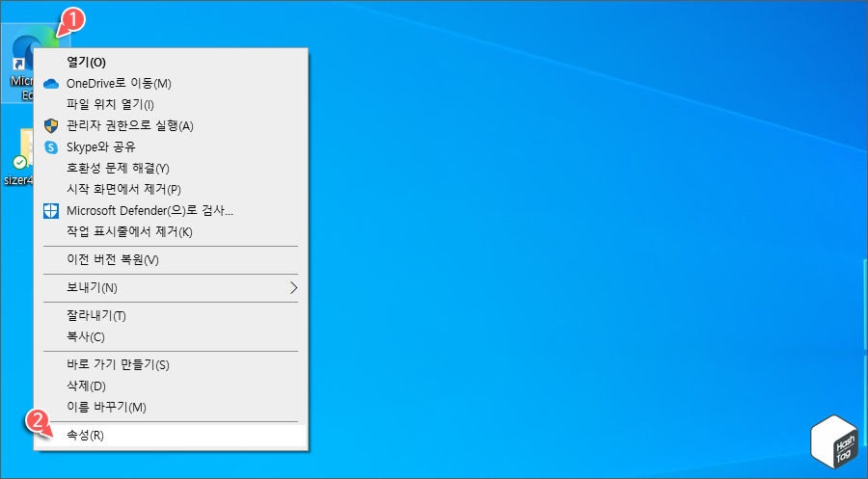The image size is (868, 479).
Task: Select 이름 바꾸기(M) menu item
Action: (x=171, y=407)
